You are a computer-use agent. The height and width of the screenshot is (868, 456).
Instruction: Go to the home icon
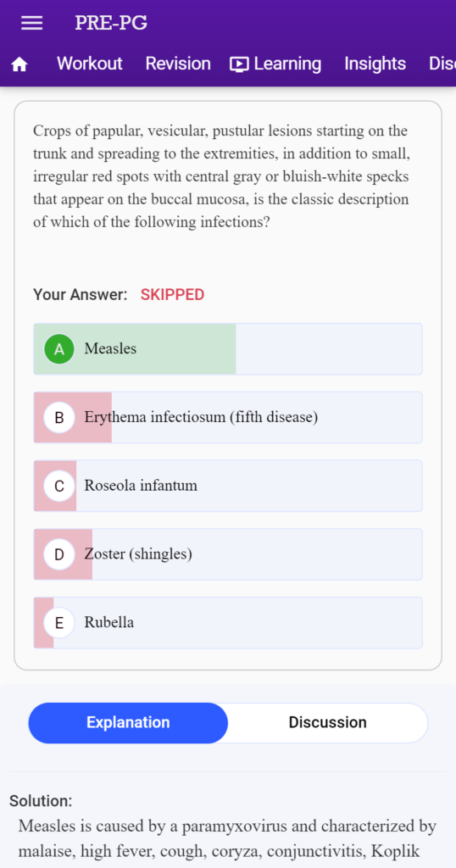[19, 64]
